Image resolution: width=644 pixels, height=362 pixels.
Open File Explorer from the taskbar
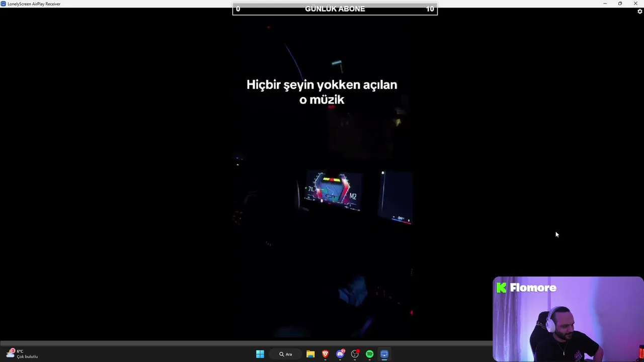pos(310,354)
